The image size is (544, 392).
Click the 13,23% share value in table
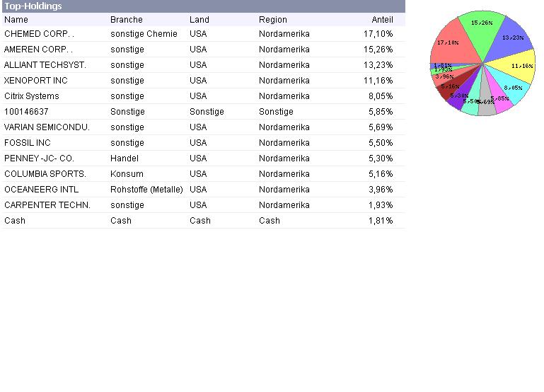pyautogui.click(x=378, y=65)
